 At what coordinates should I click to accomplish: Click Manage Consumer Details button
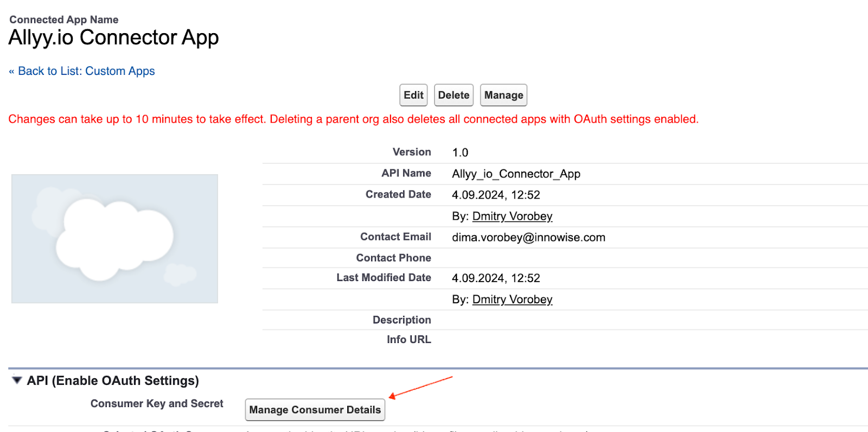tap(315, 410)
